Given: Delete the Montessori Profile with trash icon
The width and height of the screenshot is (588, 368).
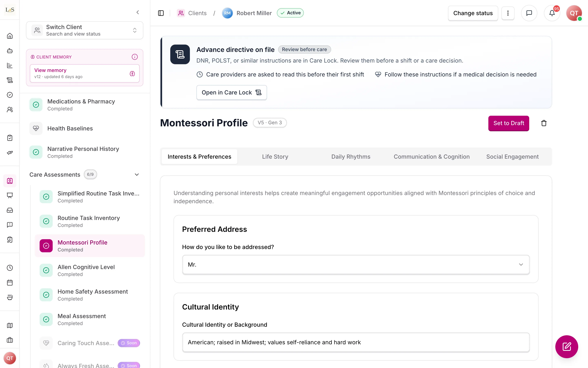Looking at the screenshot, I should click(544, 123).
